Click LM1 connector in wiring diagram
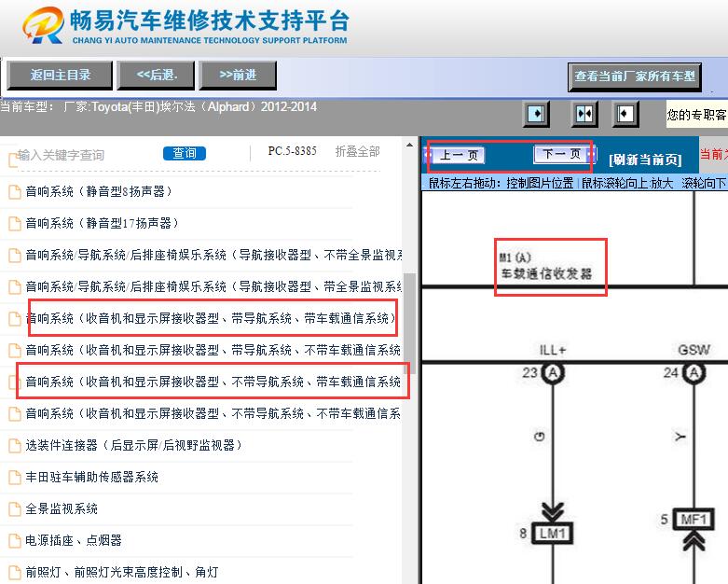728x584 pixels. [552, 534]
